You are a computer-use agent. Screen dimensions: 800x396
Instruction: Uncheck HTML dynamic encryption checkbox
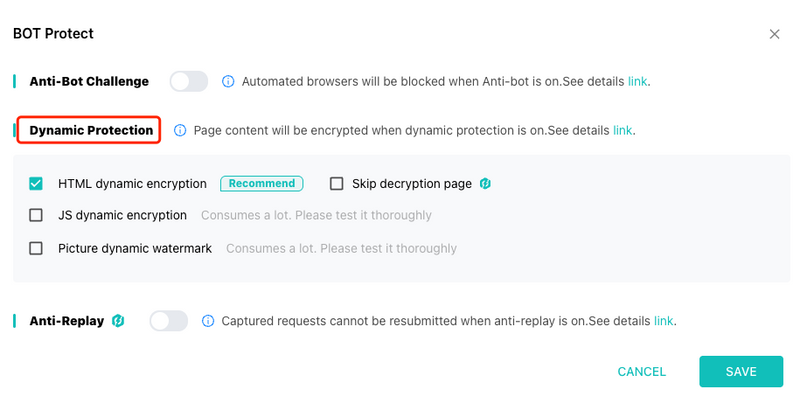36,184
